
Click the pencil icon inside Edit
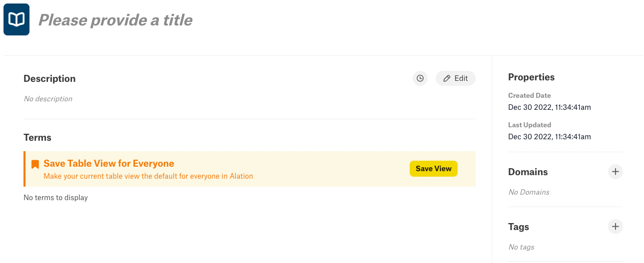coord(447,78)
